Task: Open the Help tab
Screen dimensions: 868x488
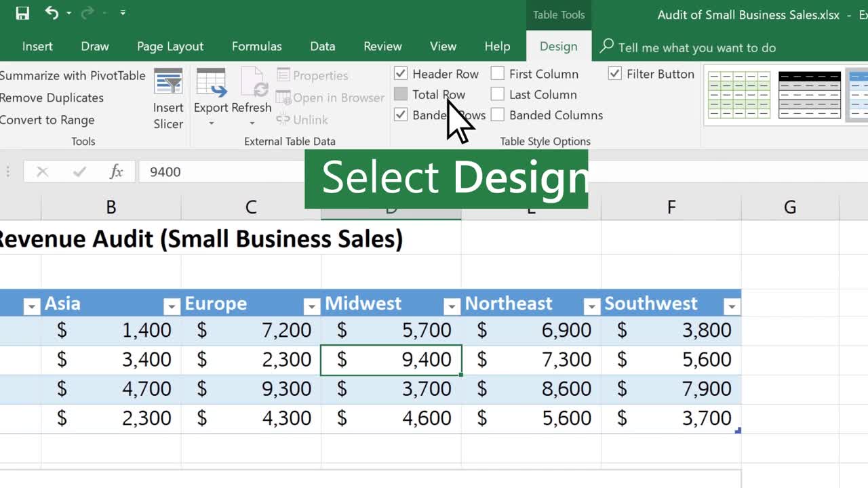Action: 497,46
